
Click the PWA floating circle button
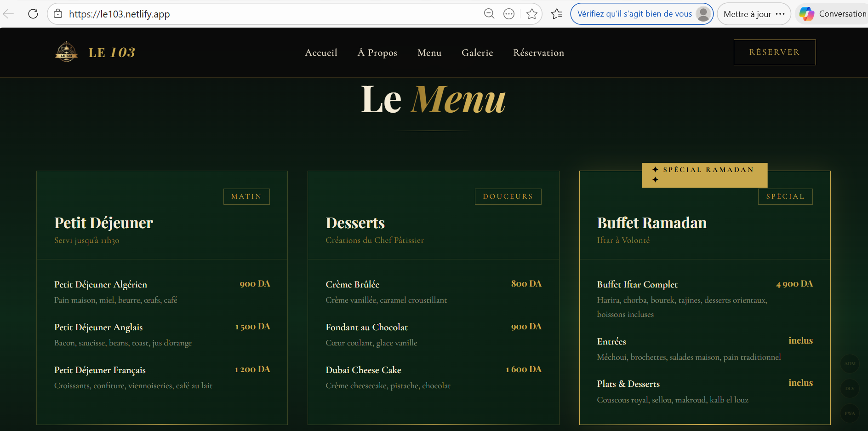point(850,414)
